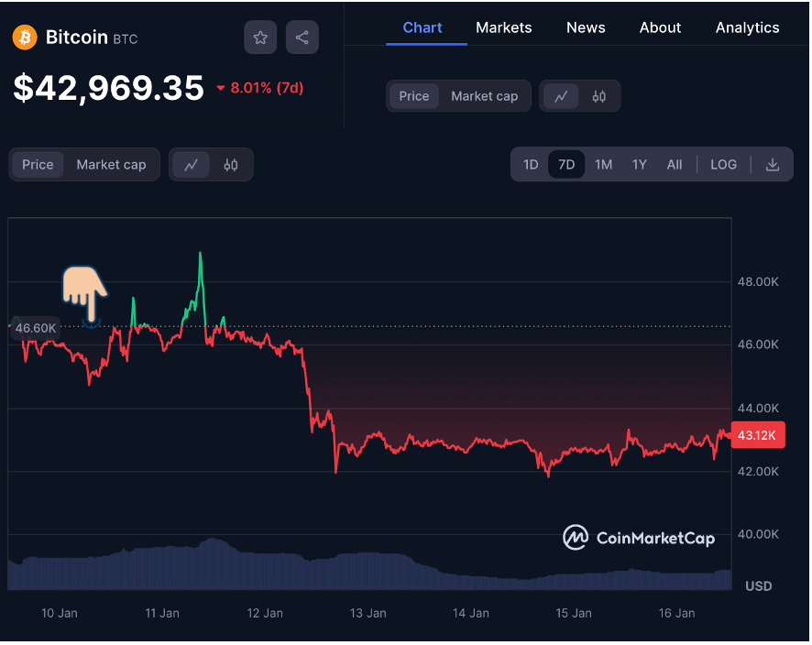This screenshot has height=645, width=812.
Task: Click the 8.01% (7d) change indicator
Action: 260,88
